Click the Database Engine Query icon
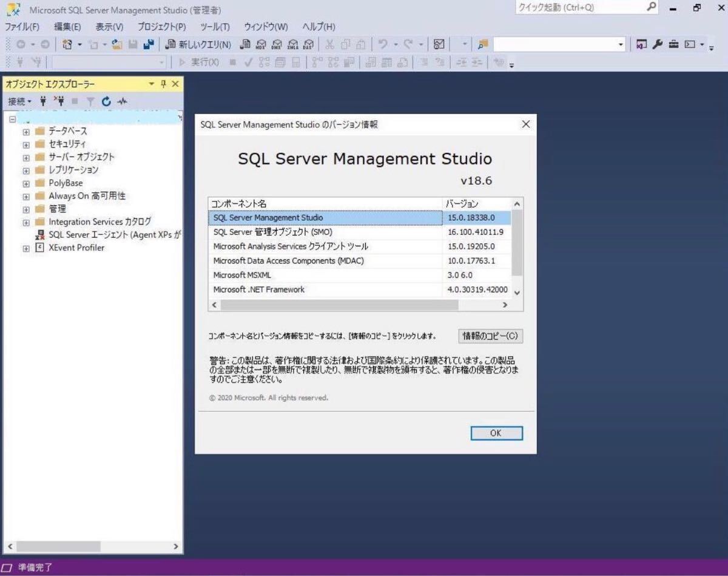Image resolution: width=728 pixels, height=576 pixels. point(245,44)
